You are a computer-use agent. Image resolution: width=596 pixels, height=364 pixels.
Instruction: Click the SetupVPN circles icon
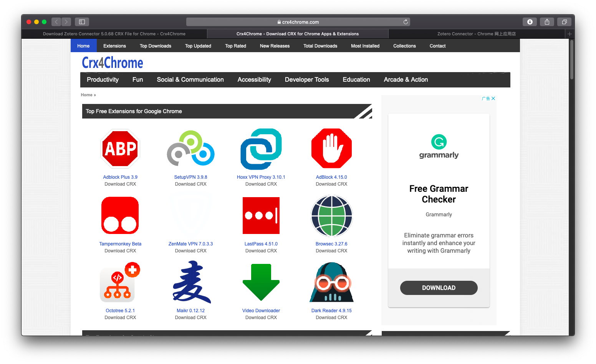(190, 149)
